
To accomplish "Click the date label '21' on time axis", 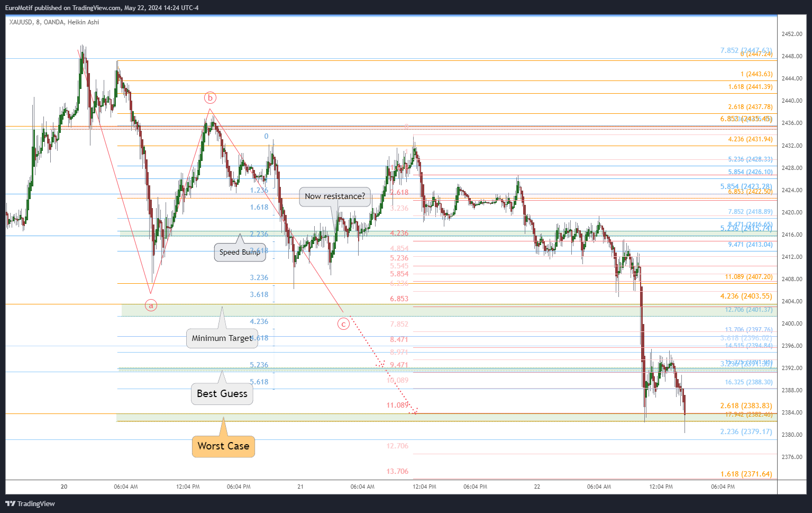I will [x=300, y=487].
